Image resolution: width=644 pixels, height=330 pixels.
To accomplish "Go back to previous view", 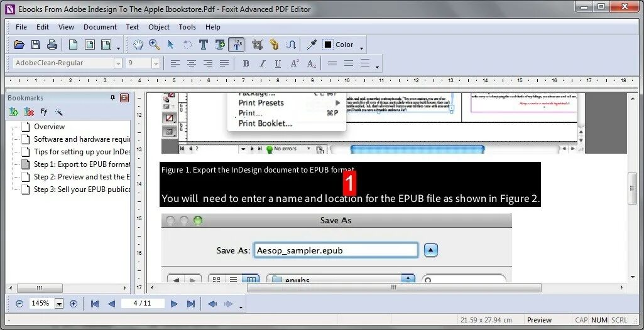I will coord(212,304).
